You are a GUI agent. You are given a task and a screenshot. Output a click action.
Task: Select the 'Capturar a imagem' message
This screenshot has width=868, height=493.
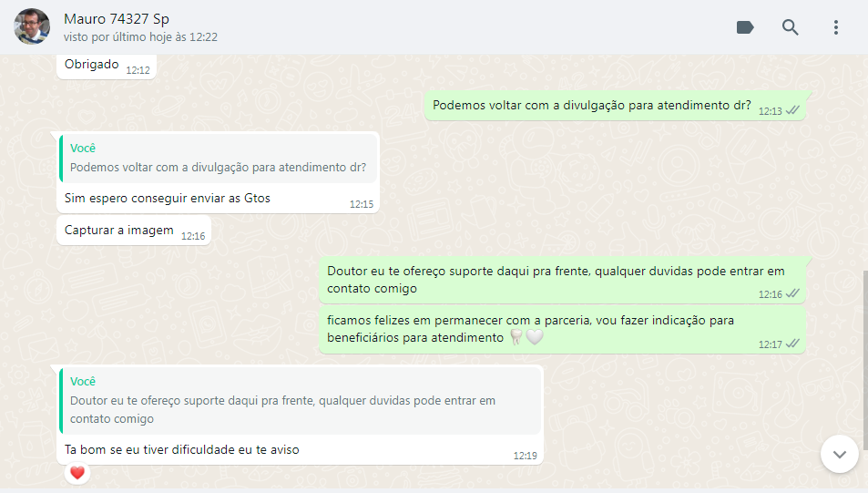pos(133,231)
